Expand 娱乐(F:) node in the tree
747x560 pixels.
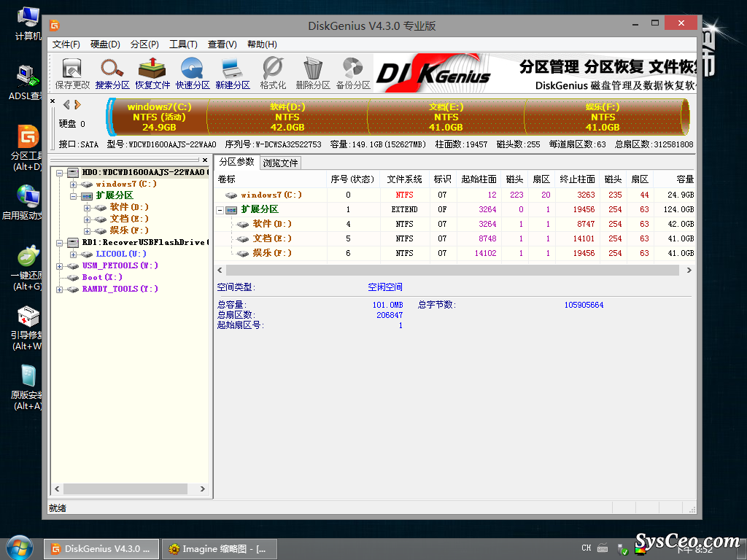(87, 231)
